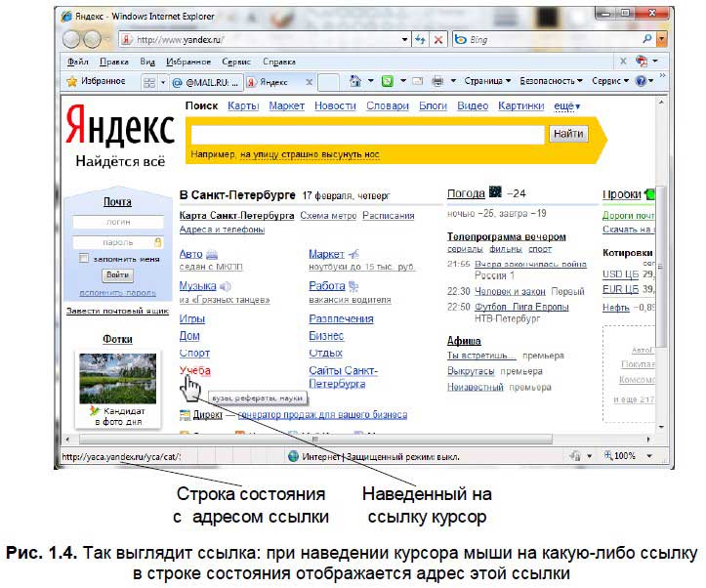Click the zoom magnifier icon at 100%
Screen dimensions: 706x588
pos(608,455)
